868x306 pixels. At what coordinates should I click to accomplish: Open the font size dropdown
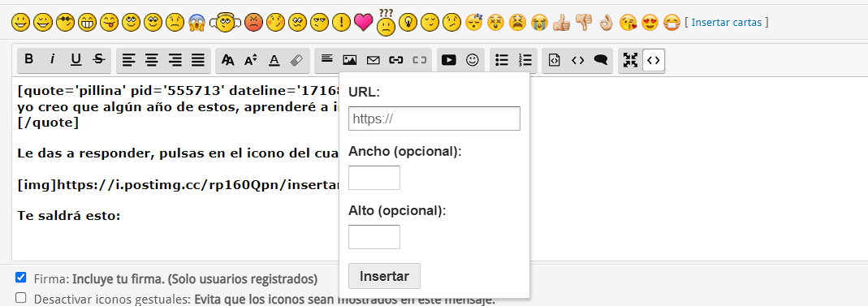tap(251, 60)
